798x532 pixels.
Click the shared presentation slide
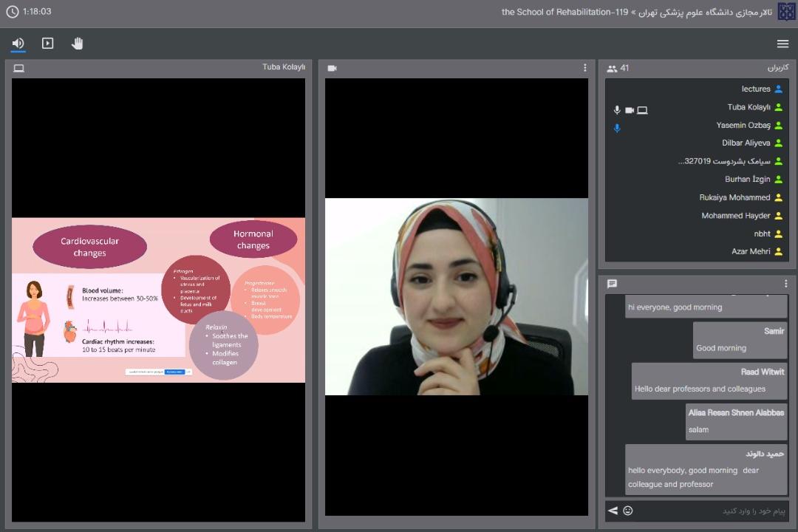tap(158, 300)
